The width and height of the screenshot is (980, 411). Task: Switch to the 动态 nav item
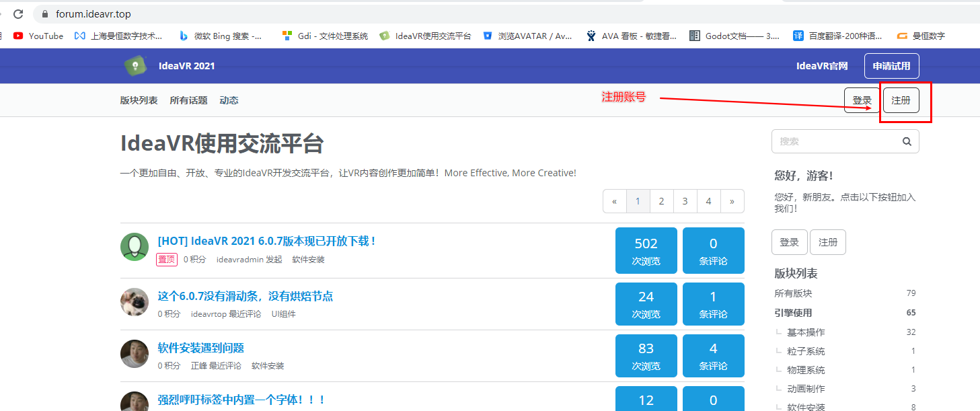coord(229,100)
